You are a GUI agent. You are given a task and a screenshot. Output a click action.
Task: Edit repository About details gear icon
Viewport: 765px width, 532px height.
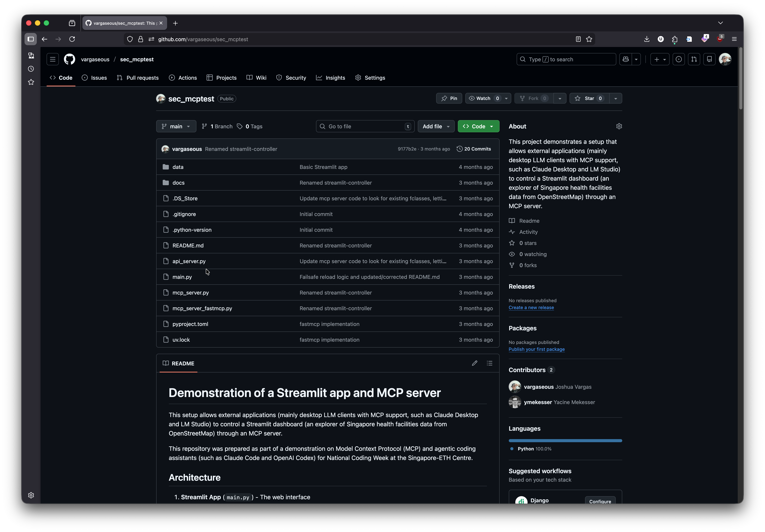pos(619,126)
